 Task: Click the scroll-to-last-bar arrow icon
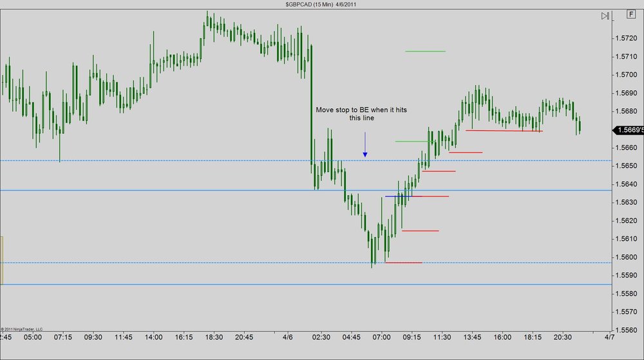(605, 16)
